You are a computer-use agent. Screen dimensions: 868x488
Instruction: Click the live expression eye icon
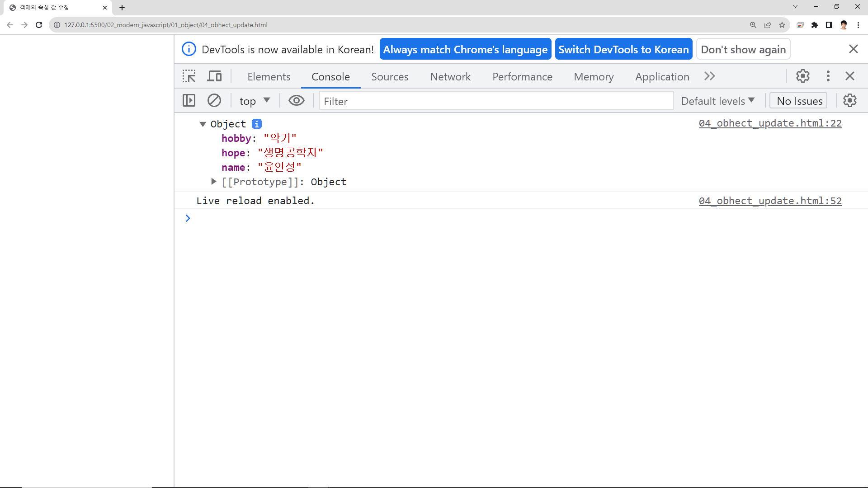pyautogui.click(x=297, y=100)
